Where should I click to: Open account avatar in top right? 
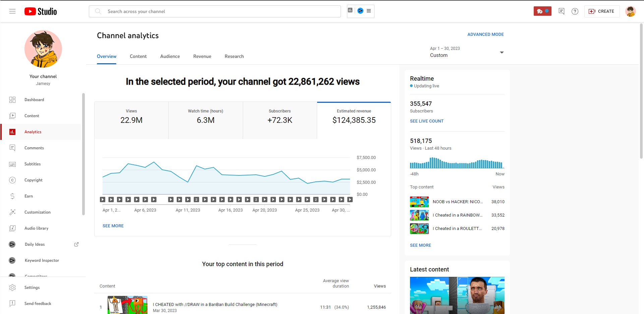[x=630, y=11]
